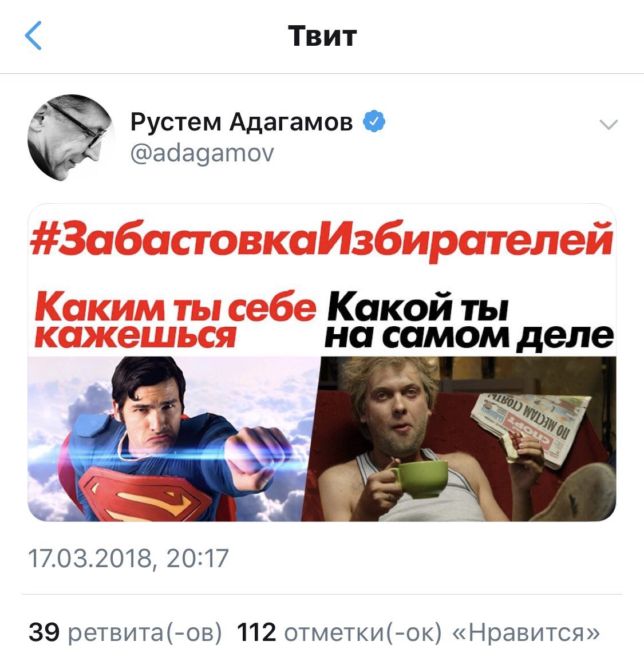Go back using the blue arrow
Viewport: 644px width, 665px height.
34,35
